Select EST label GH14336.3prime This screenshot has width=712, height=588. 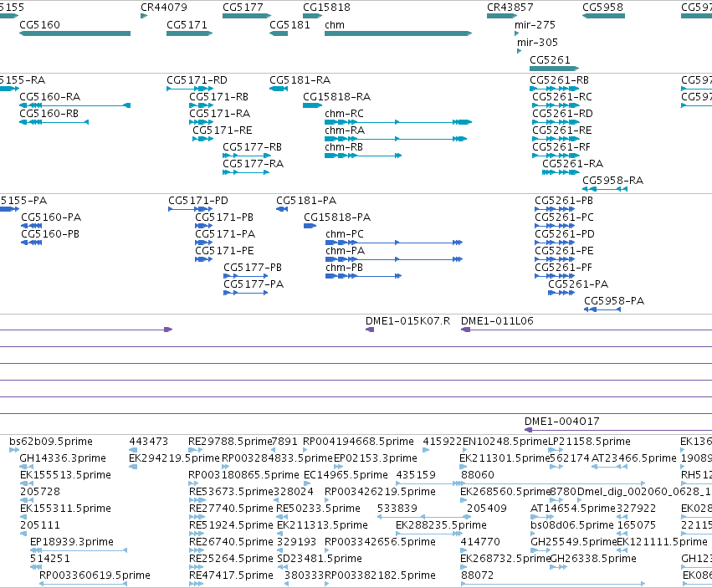[63, 458]
